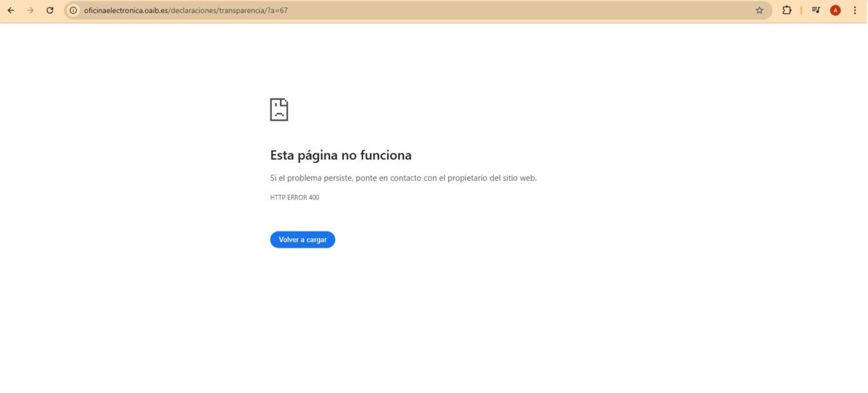
Task: Open Chrome's three-dot menu
Action: pyautogui.click(x=854, y=10)
